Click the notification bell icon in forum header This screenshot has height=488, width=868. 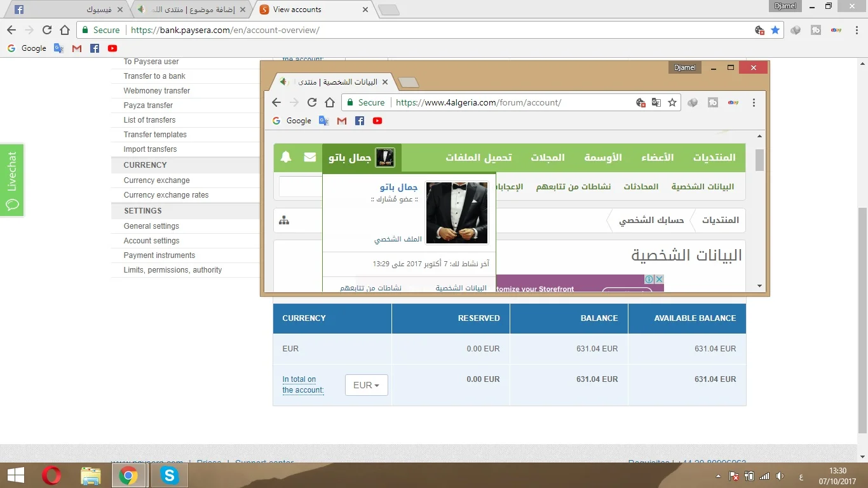(x=286, y=157)
